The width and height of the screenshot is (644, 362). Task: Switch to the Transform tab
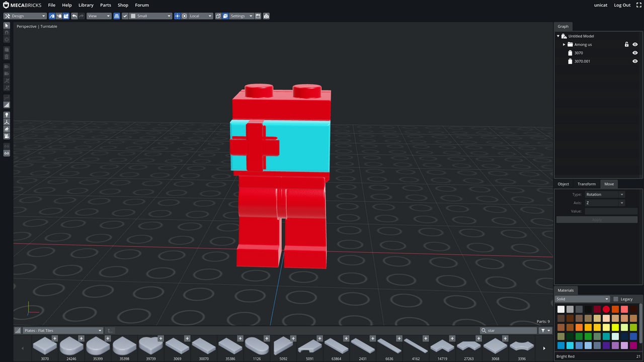tap(587, 184)
